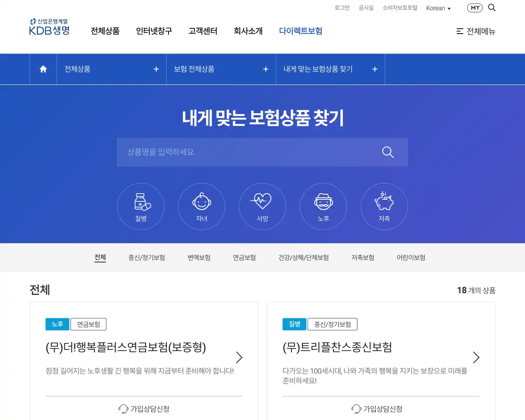Select the 어린이보험 category tab
Screen dimensions: 525x420
(411, 257)
